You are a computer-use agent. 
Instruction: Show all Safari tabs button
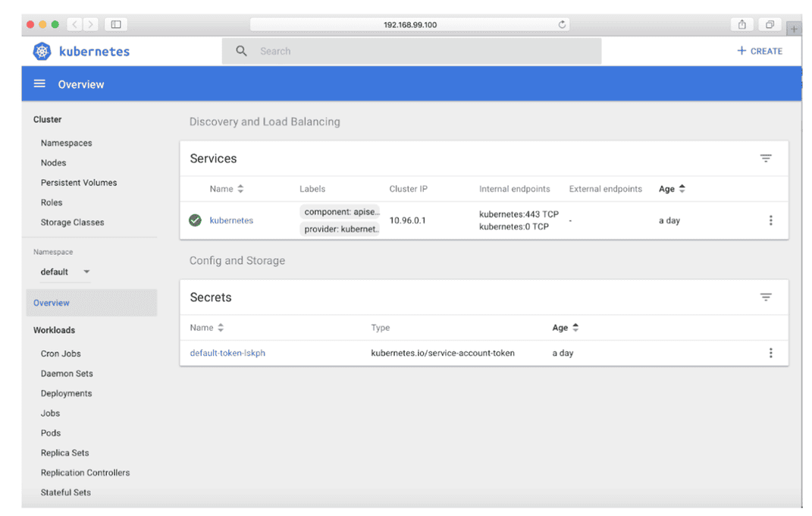770,24
